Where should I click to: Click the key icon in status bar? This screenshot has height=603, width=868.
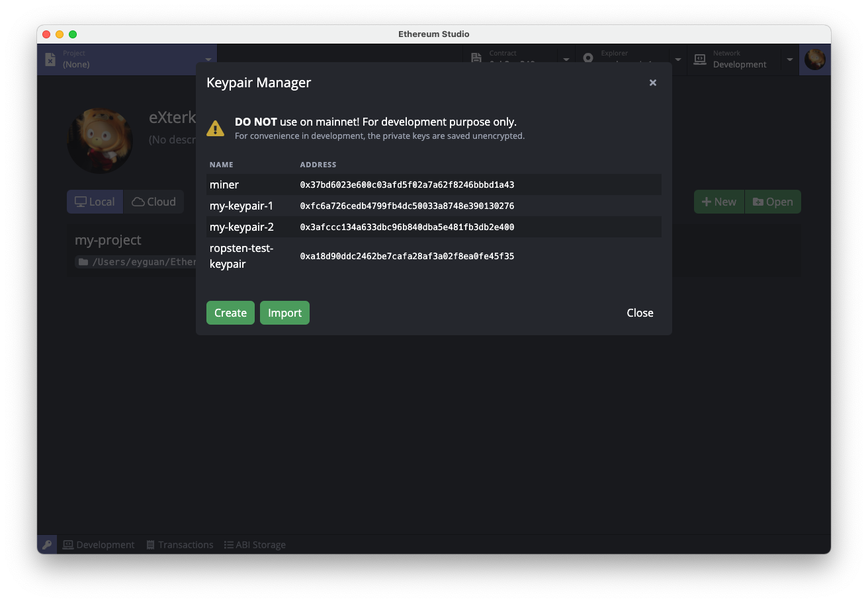(x=47, y=545)
